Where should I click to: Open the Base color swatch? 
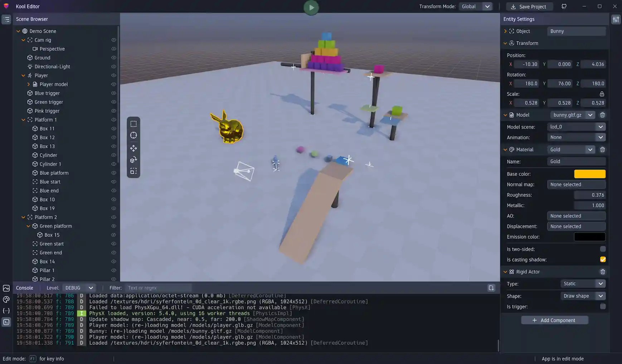click(590, 174)
